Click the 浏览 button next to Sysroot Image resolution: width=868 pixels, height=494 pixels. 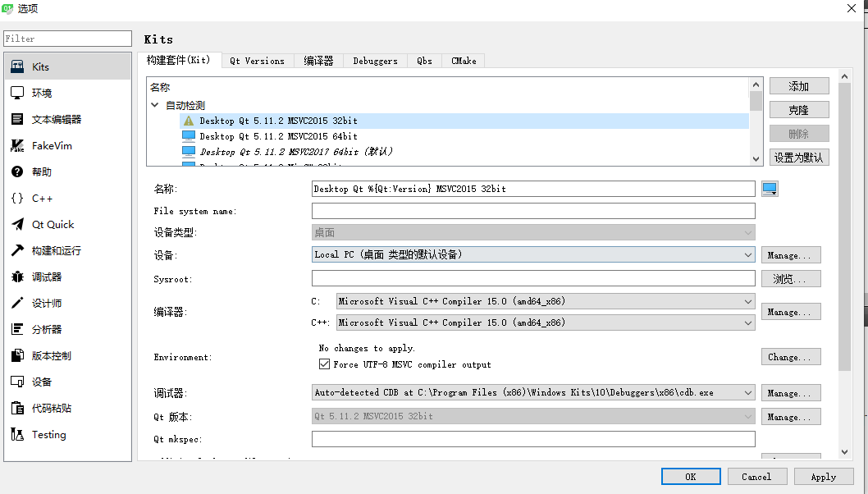790,278
